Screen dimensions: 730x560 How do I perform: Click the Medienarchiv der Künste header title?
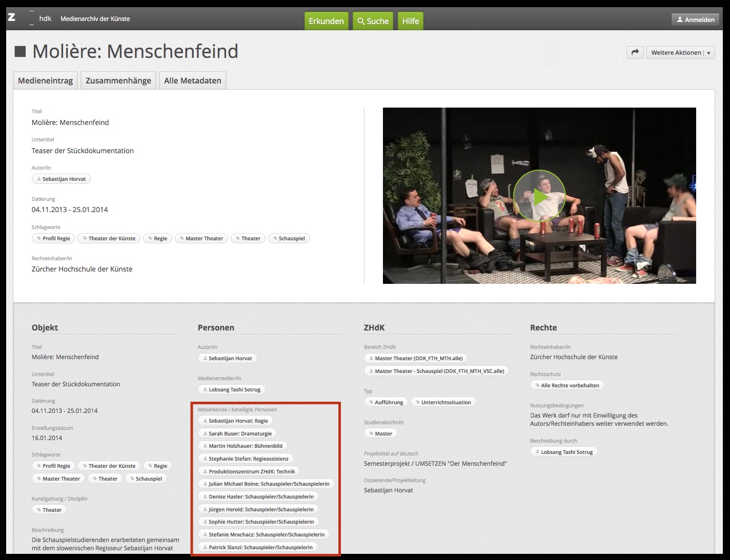pyautogui.click(x=95, y=19)
